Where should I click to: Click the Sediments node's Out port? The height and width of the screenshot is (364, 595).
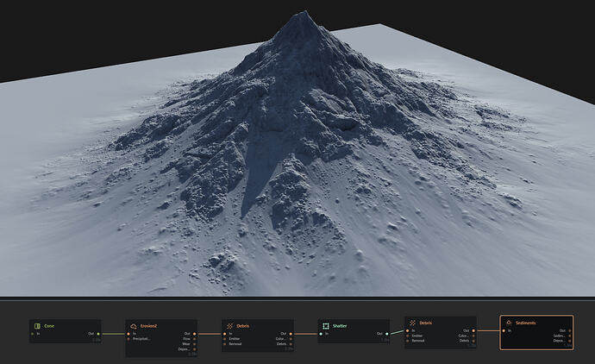[x=570, y=331]
